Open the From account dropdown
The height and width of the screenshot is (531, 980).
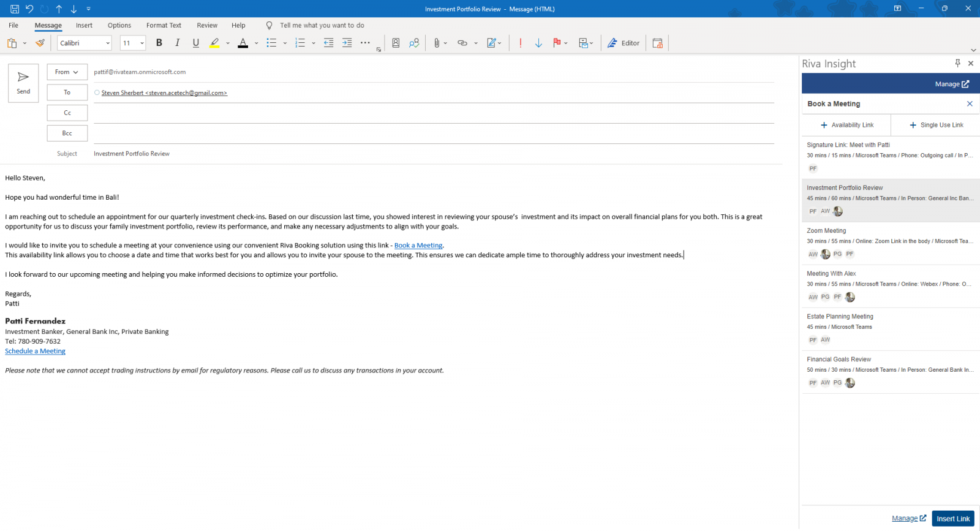coord(67,72)
